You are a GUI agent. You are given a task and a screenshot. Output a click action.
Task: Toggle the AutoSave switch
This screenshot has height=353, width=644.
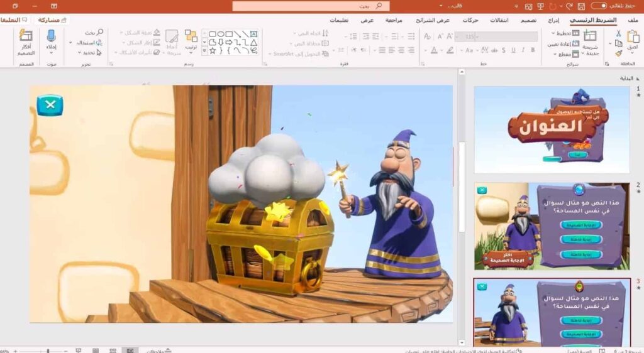[599, 6]
